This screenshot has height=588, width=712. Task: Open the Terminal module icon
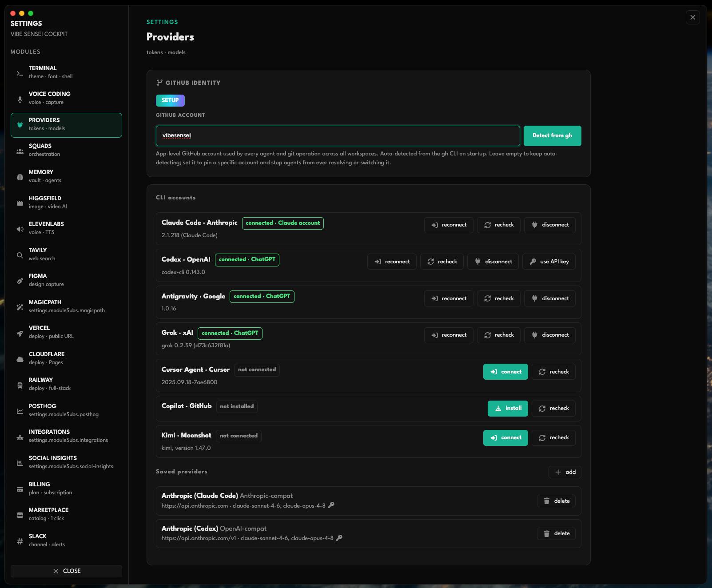(x=20, y=73)
